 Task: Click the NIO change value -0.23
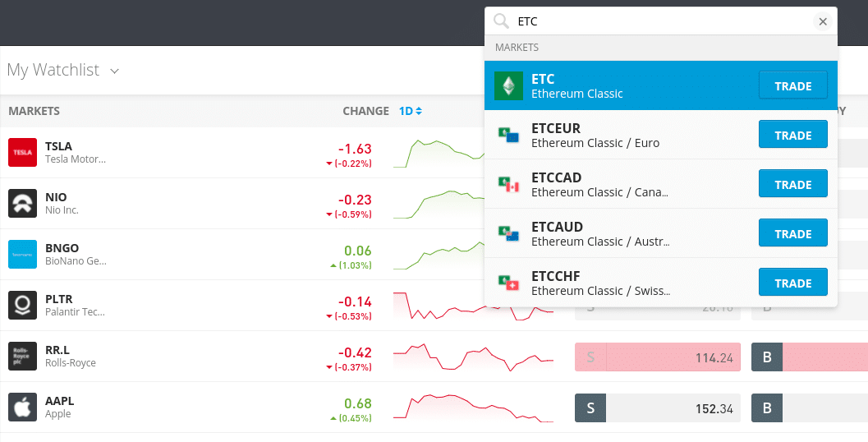[355, 200]
